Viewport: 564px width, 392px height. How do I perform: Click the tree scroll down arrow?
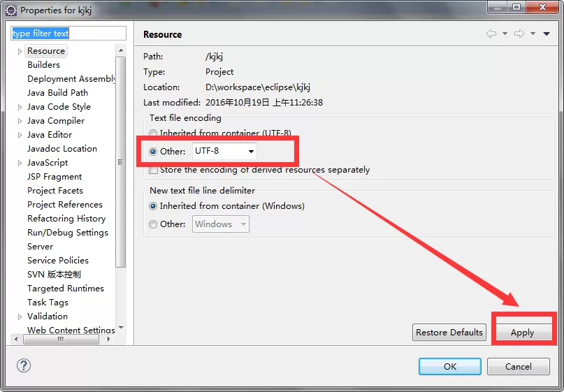pos(121,328)
